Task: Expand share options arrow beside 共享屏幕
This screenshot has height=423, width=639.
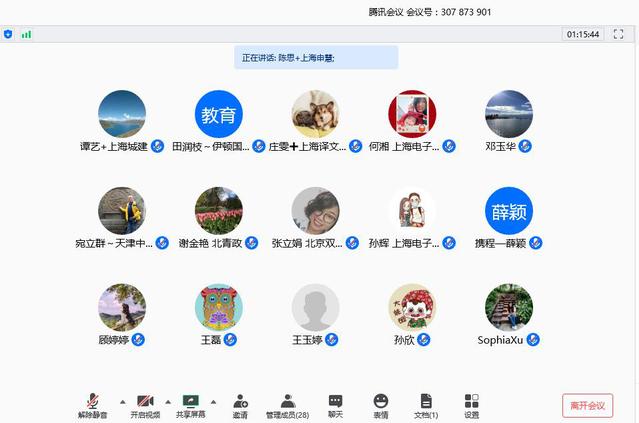Action: (x=214, y=402)
